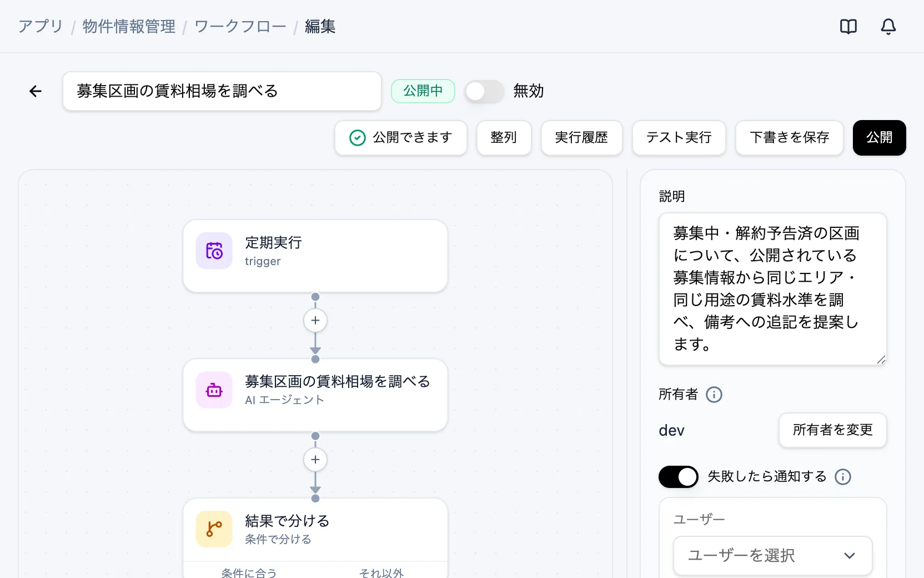Viewport: 924px width, 578px height.
Task: Show info about 失敗したら通知する
Action: click(843, 477)
